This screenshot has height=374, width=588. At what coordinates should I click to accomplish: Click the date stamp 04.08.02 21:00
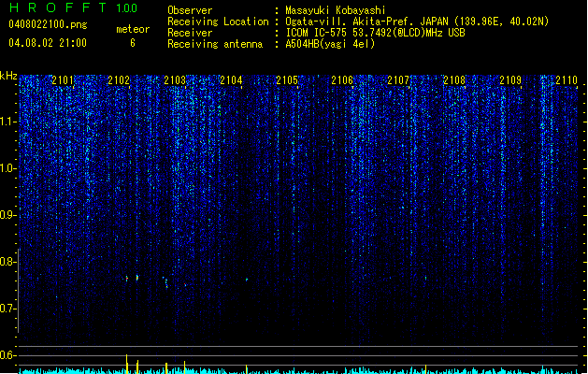(x=48, y=43)
